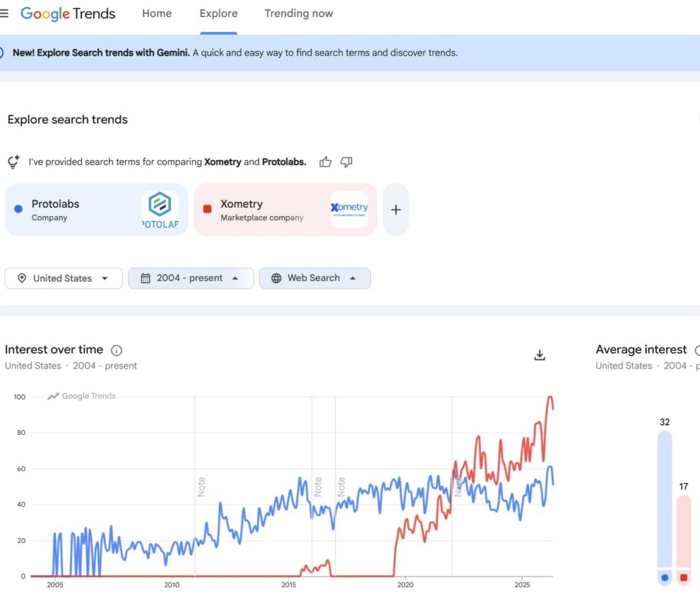Click the Xometry logo thumbnail

(349, 209)
